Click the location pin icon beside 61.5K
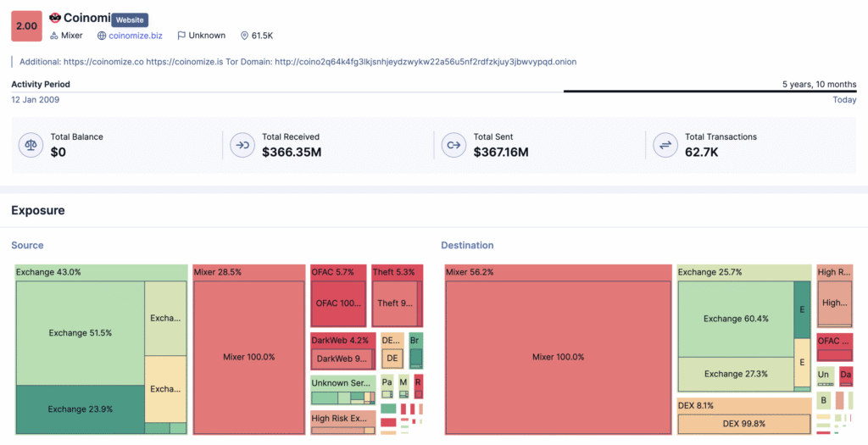Screen dimensions: 868x445 point(244,36)
